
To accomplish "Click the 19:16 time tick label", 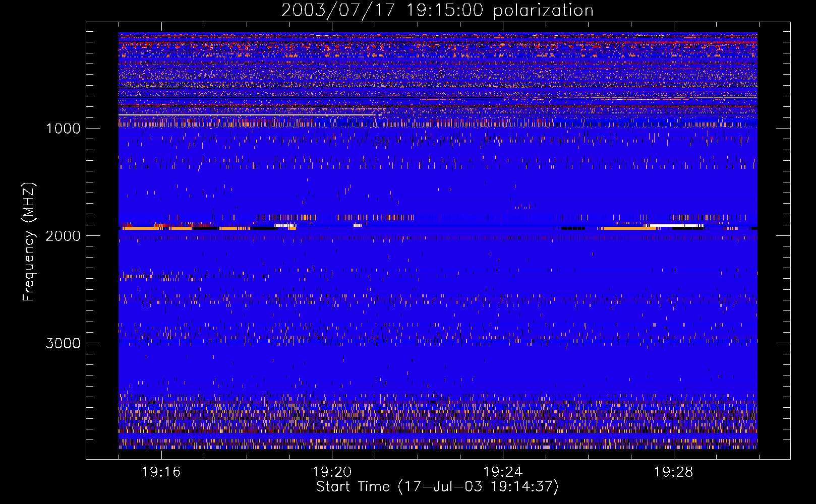I will [161, 472].
